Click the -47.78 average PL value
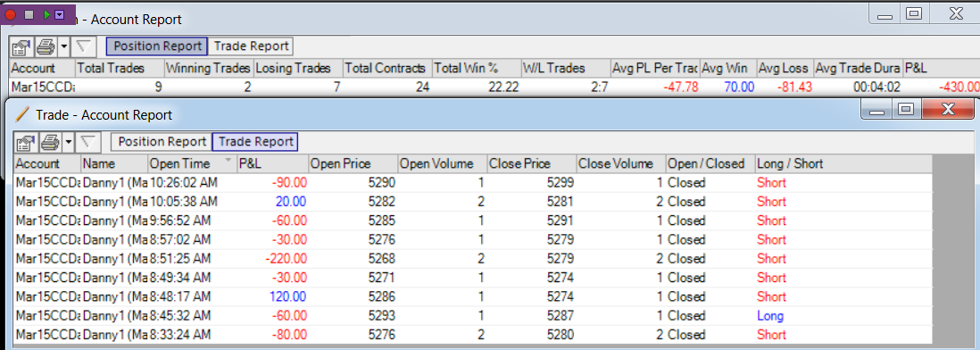This screenshot has width=980, height=350. (681, 87)
